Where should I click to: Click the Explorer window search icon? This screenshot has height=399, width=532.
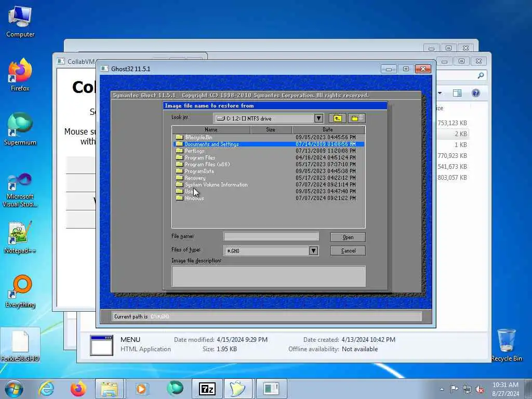point(481,75)
